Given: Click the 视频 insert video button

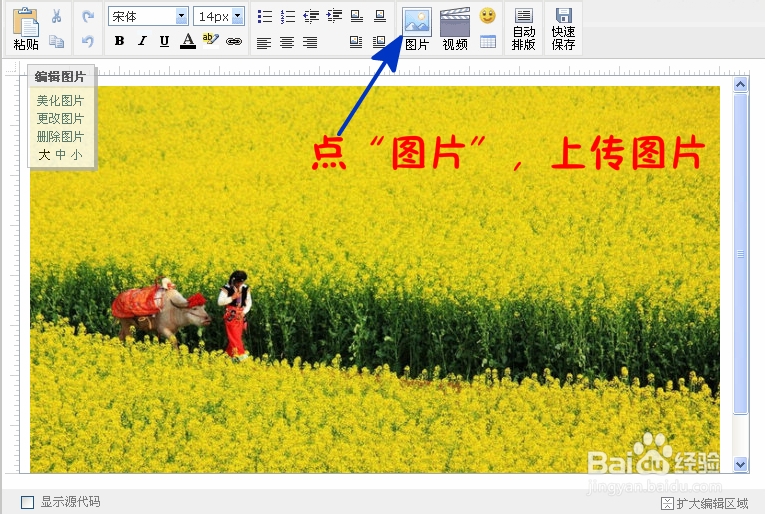Looking at the screenshot, I should coord(455,29).
